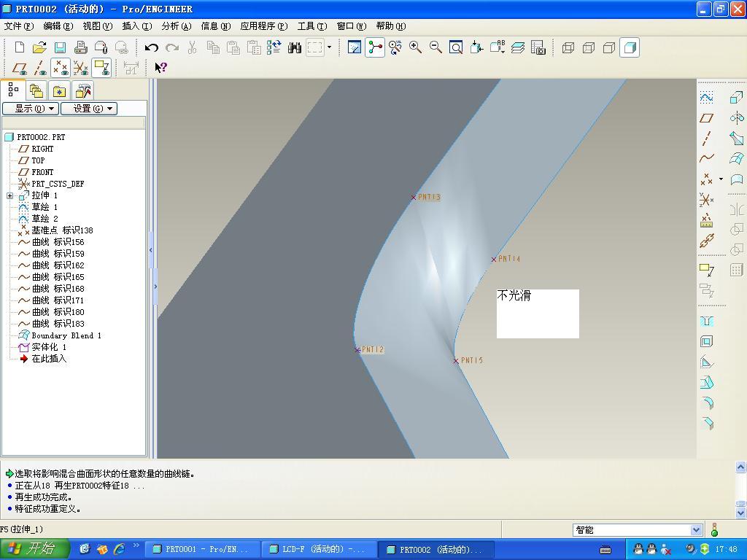This screenshot has width=747, height=560.
Task: Open the 设置 dropdown in the model tree
Action: click(x=88, y=109)
